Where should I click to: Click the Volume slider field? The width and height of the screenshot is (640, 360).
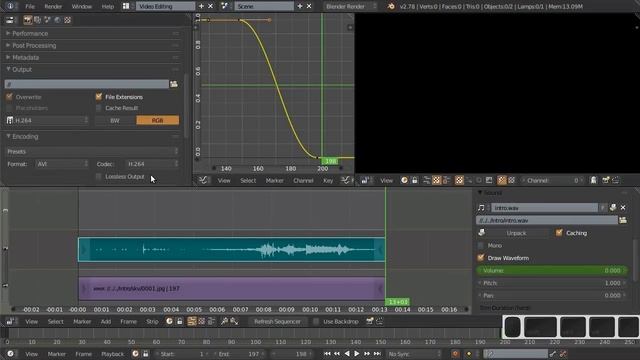coord(551,271)
